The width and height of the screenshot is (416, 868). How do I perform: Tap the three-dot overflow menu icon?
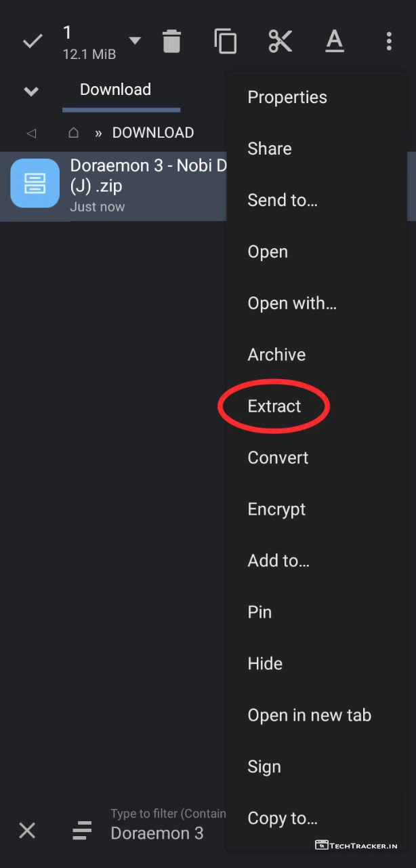tap(388, 41)
